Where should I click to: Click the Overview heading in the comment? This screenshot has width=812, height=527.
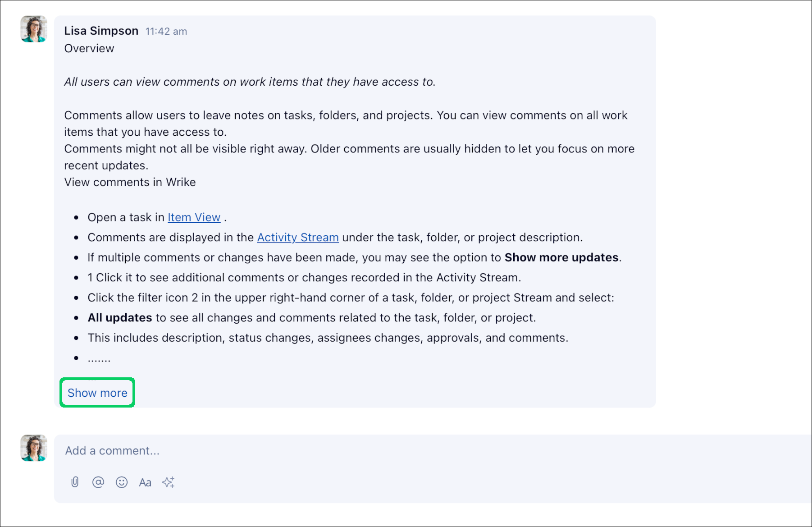(89, 48)
